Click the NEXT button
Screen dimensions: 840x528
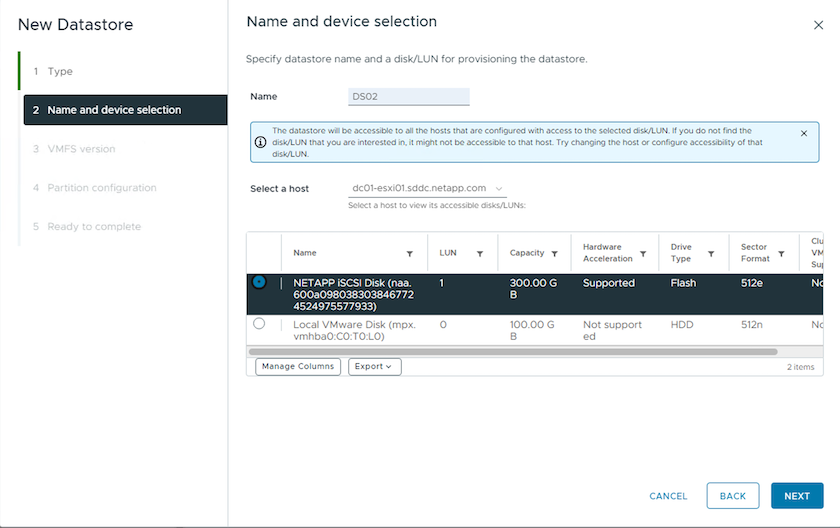(796, 496)
